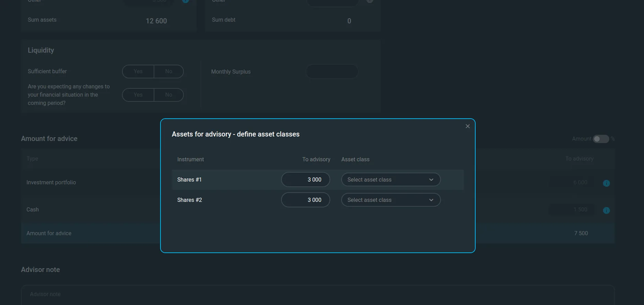Image resolution: width=644 pixels, height=305 pixels.
Task: Click the Cash row label
Action: [x=33, y=209]
